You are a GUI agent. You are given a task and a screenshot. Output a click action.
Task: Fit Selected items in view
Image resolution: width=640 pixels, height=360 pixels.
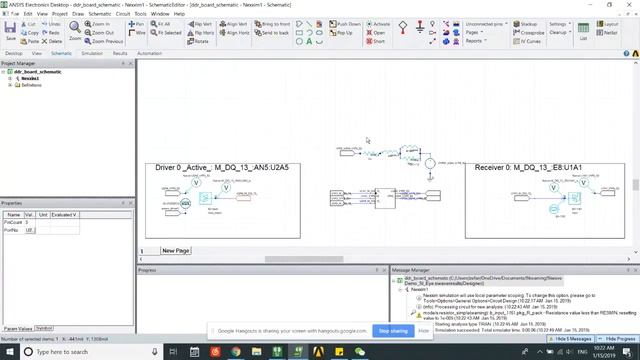[166, 33]
